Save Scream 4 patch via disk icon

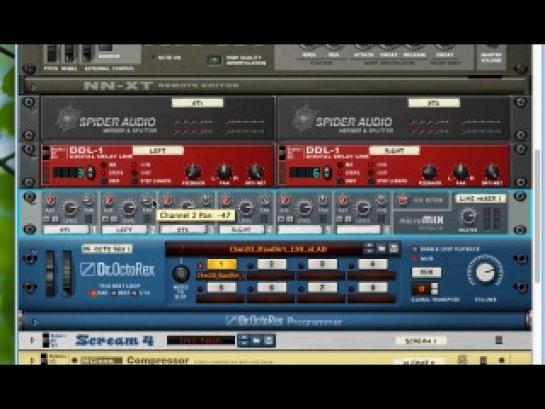point(268,341)
